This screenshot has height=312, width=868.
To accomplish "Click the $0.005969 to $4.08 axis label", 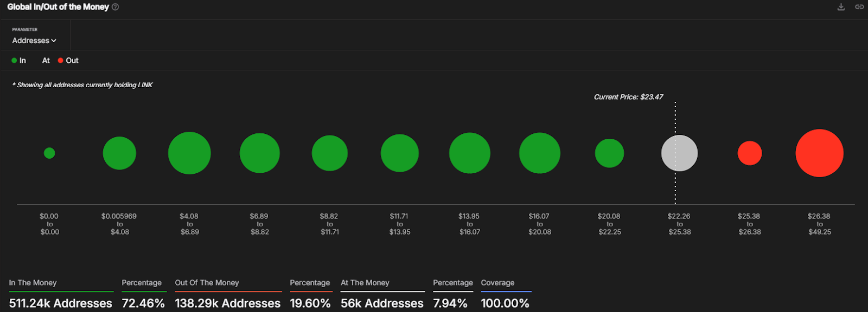I will click(x=119, y=224).
